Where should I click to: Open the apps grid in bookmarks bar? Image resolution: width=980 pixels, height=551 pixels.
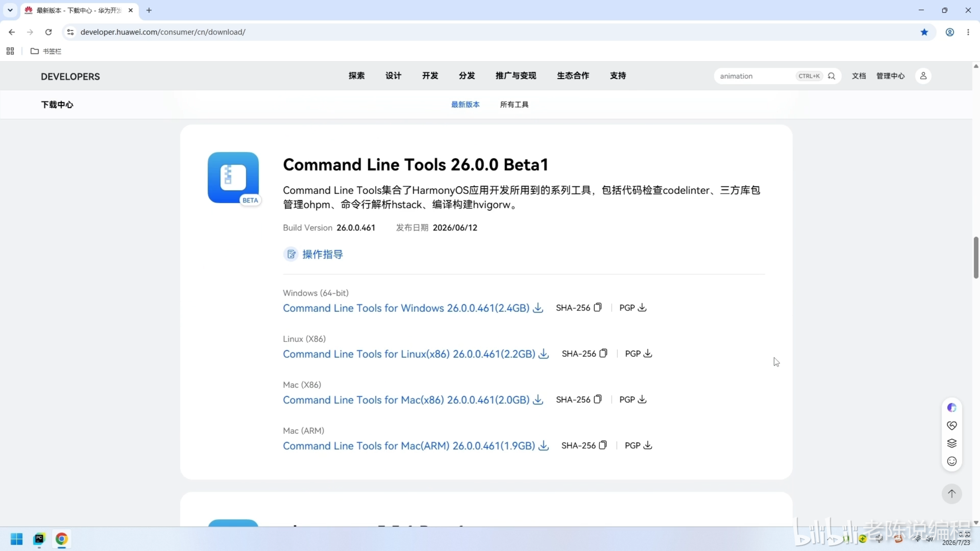10,51
